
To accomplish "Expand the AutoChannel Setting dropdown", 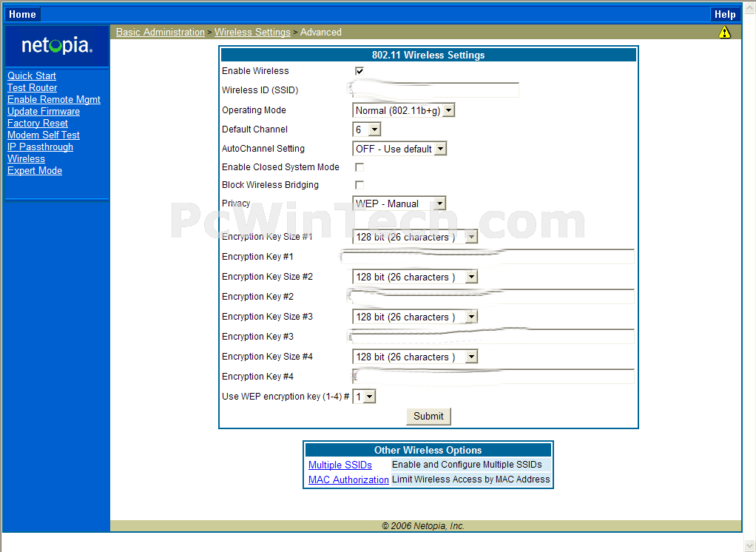I will [399, 149].
